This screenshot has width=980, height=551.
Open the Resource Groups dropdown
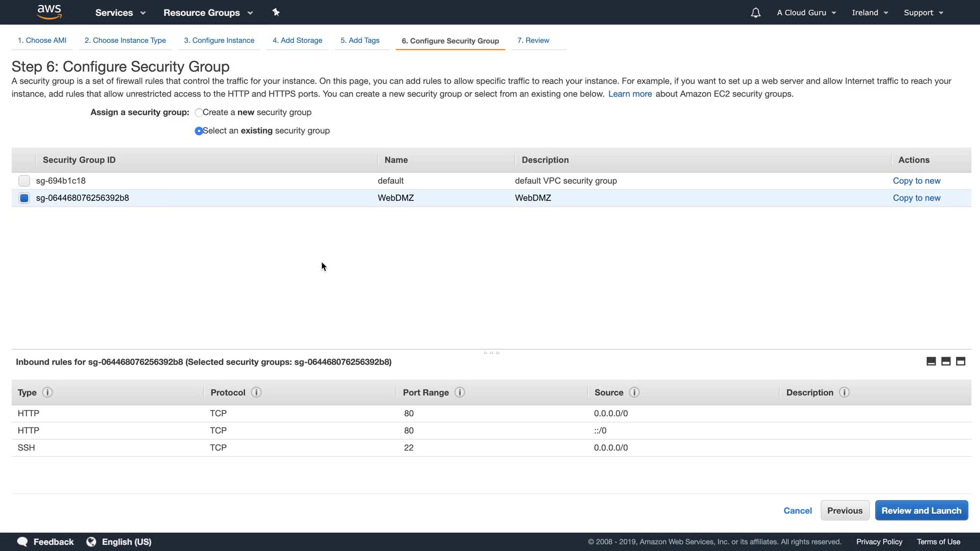[208, 13]
